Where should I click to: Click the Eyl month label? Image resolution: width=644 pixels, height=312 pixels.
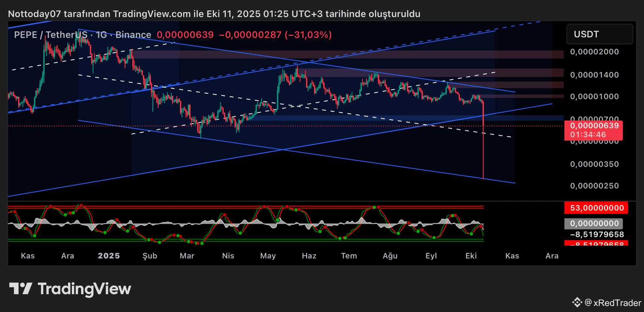pyautogui.click(x=431, y=256)
